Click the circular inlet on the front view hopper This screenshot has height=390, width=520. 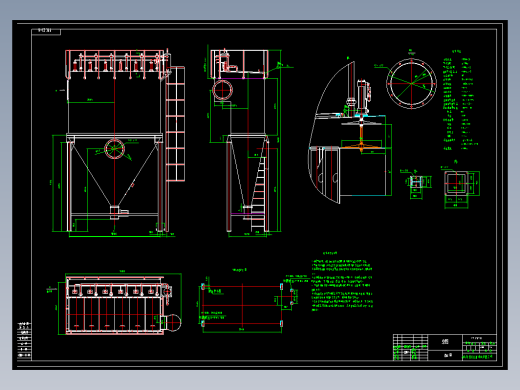(x=114, y=149)
